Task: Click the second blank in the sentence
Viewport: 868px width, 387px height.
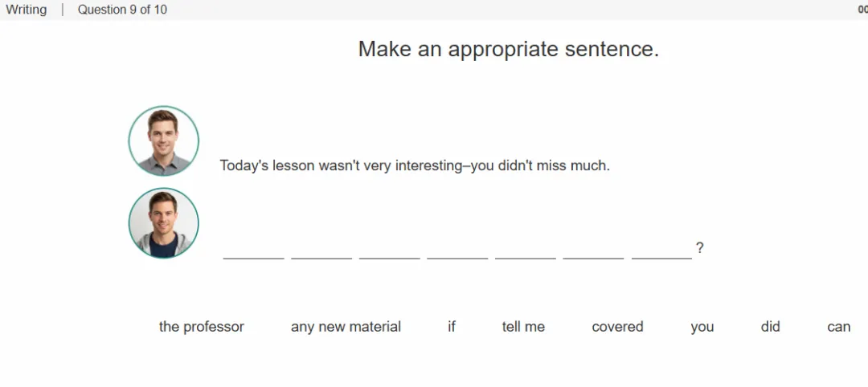Action: (321, 250)
